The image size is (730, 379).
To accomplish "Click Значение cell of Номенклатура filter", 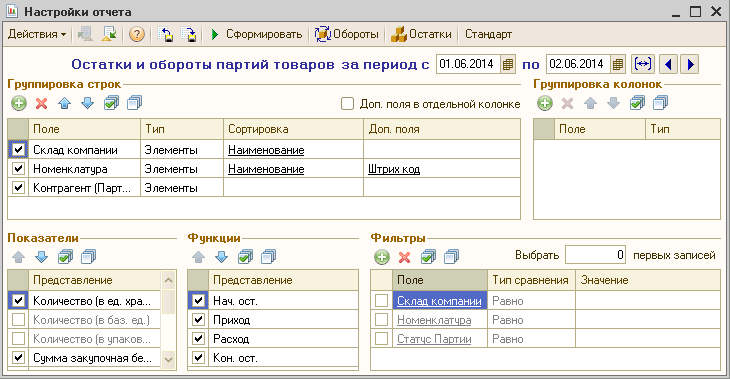I will click(x=648, y=320).
